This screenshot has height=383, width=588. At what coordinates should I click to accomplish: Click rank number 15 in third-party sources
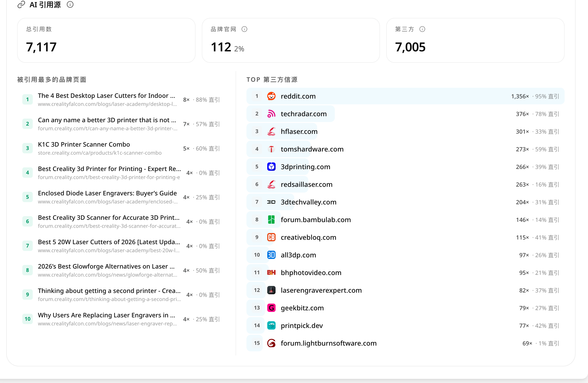click(x=257, y=343)
